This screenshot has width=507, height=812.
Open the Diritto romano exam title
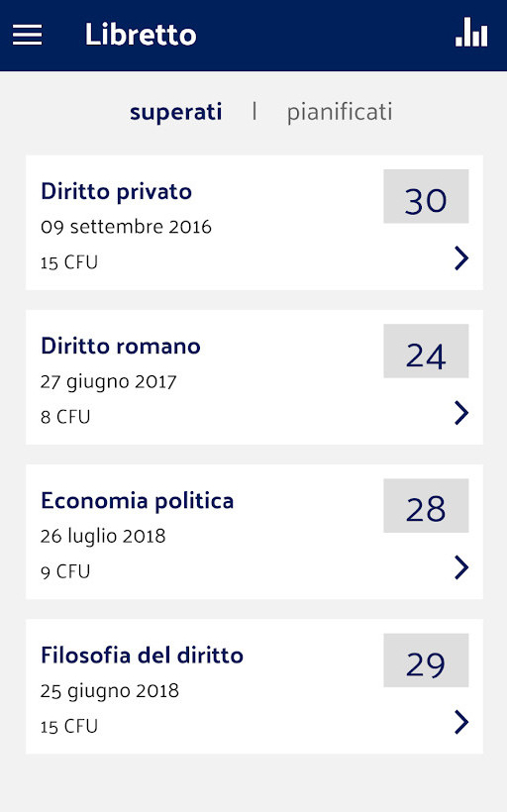121,346
